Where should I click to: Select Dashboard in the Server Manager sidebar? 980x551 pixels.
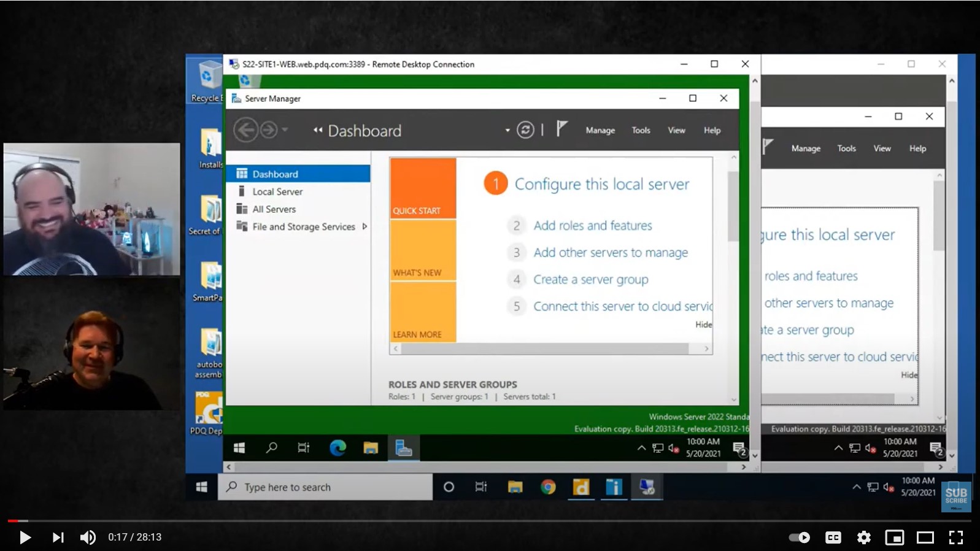click(x=298, y=174)
